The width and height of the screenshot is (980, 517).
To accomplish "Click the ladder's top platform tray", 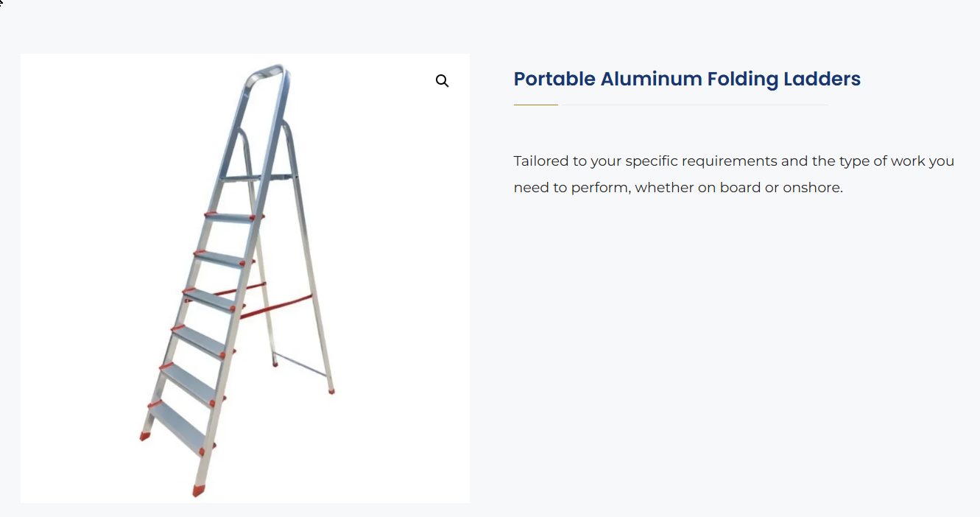I will tap(258, 178).
